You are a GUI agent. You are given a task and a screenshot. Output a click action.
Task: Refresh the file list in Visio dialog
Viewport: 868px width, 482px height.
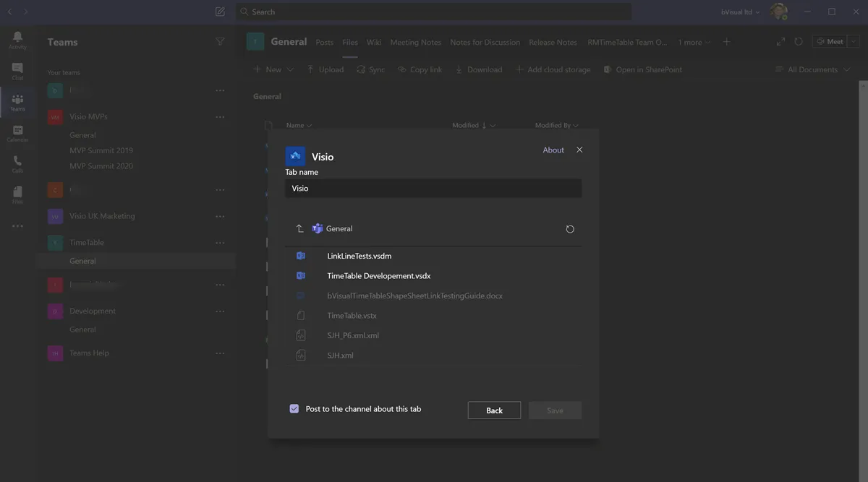pyautogui.click(x=570, y=229)
